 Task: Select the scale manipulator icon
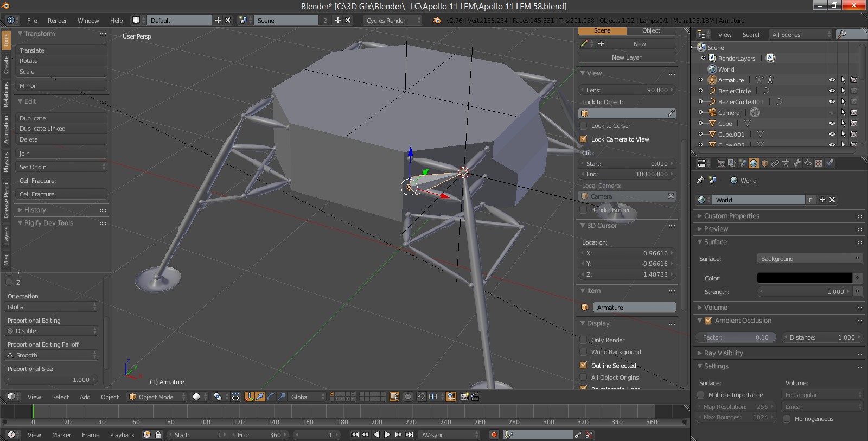(282, 397)
